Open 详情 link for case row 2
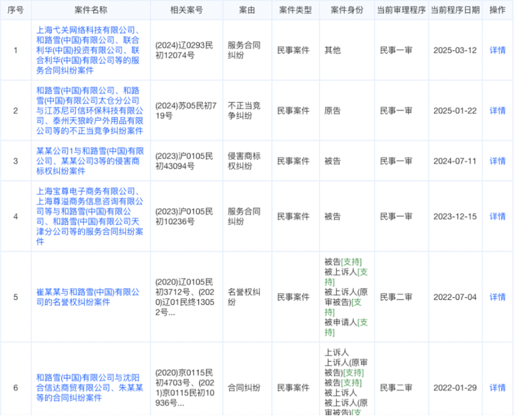Screen dimensions: 516x420 point(497,111)
